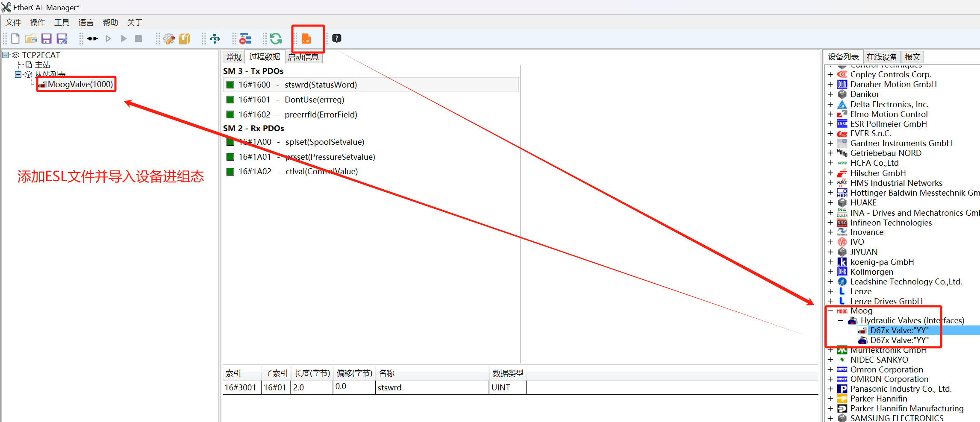Click the Parker Hannifin vendor logo
This screenshot has height=422, width=980.
(842, 399)
